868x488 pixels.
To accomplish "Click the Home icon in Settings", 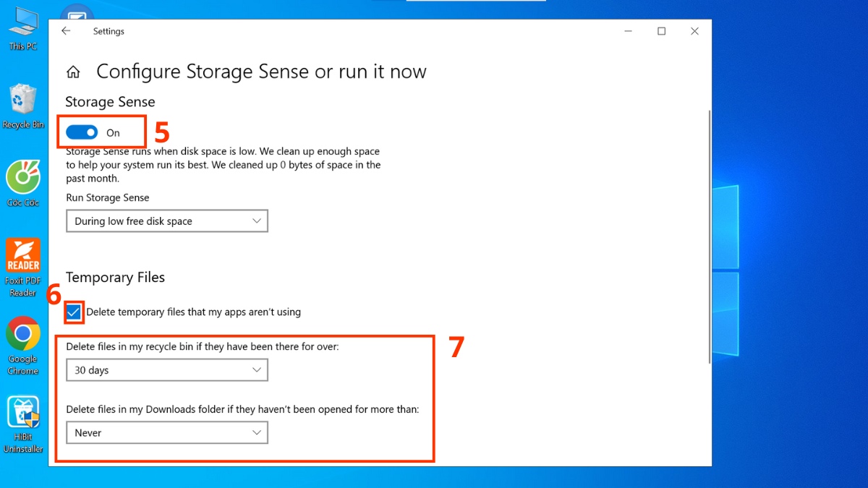I will pos(72,72).
